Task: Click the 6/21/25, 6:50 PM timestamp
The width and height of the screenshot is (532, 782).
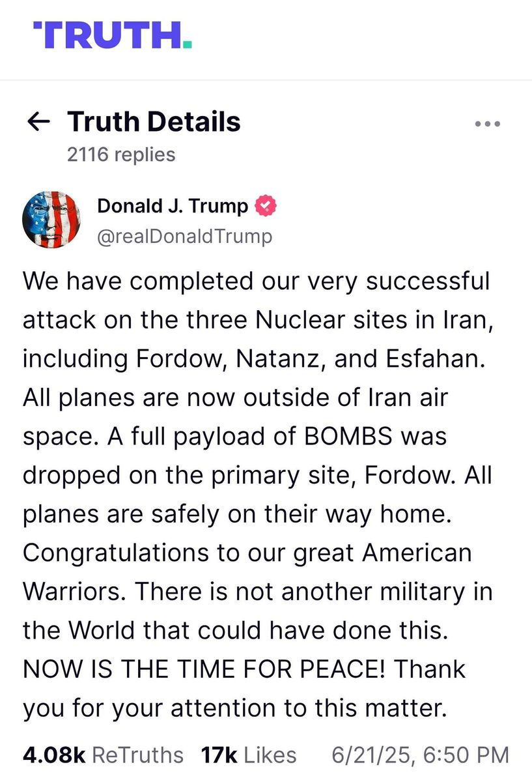Action: (420, 755)
